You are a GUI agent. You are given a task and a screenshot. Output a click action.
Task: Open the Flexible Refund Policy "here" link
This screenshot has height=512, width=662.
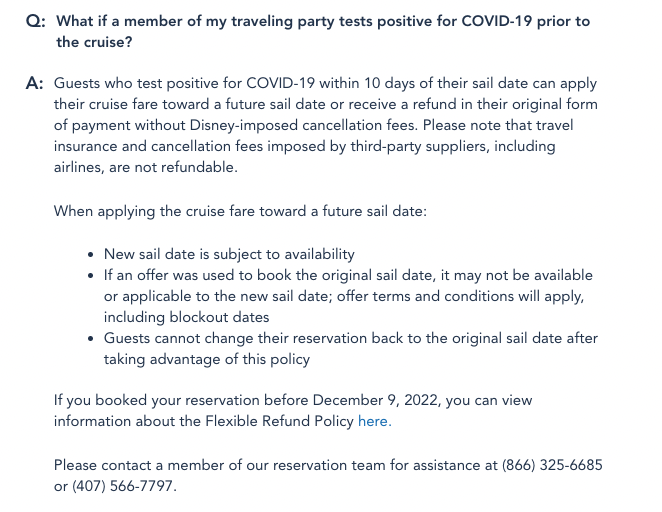pyautogui.click(x=374, y=421)
